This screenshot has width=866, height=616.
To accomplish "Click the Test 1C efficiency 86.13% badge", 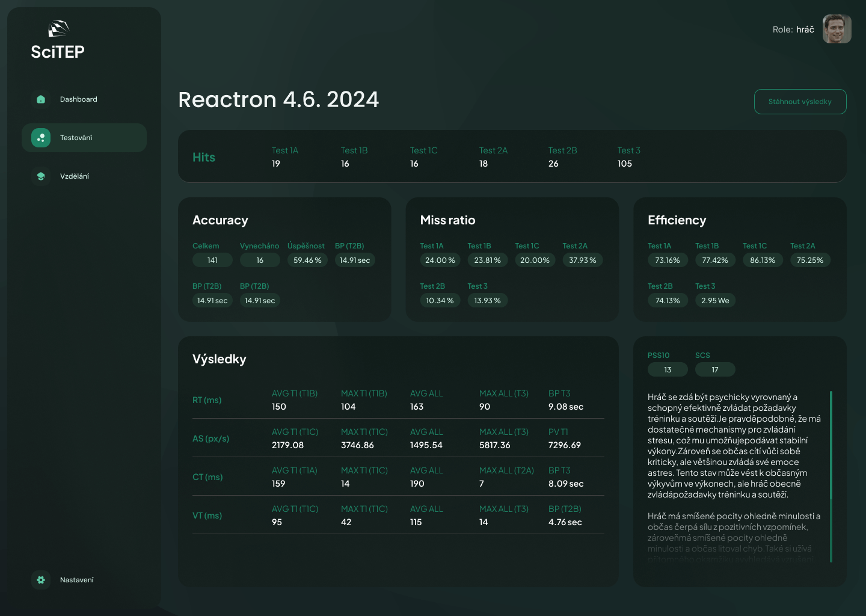I will (x=763, y=260).
